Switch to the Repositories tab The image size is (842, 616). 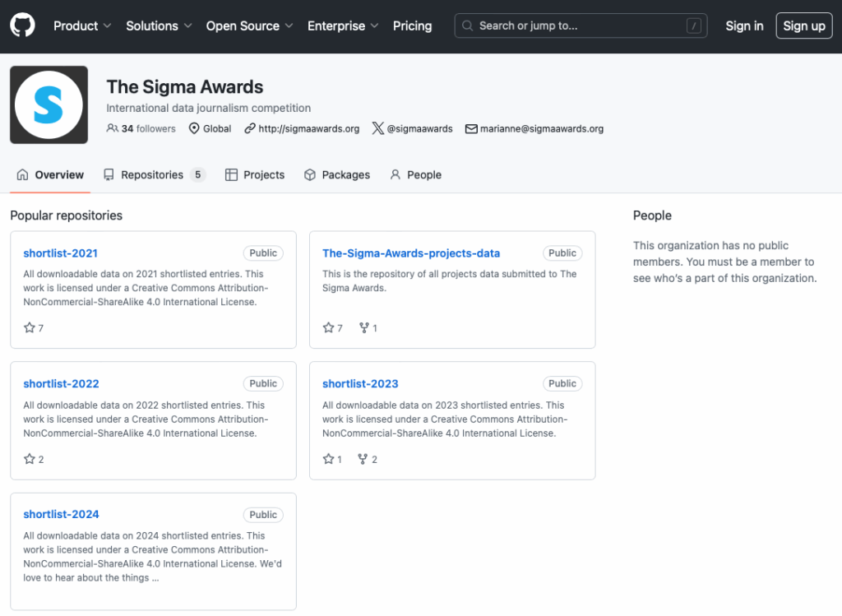[x=153, y=174]
